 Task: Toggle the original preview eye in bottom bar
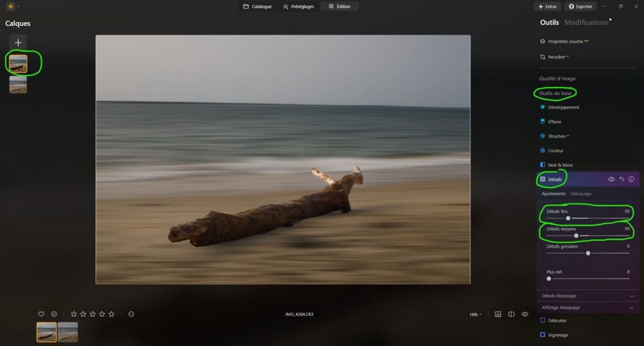click(x=525, y=314)
